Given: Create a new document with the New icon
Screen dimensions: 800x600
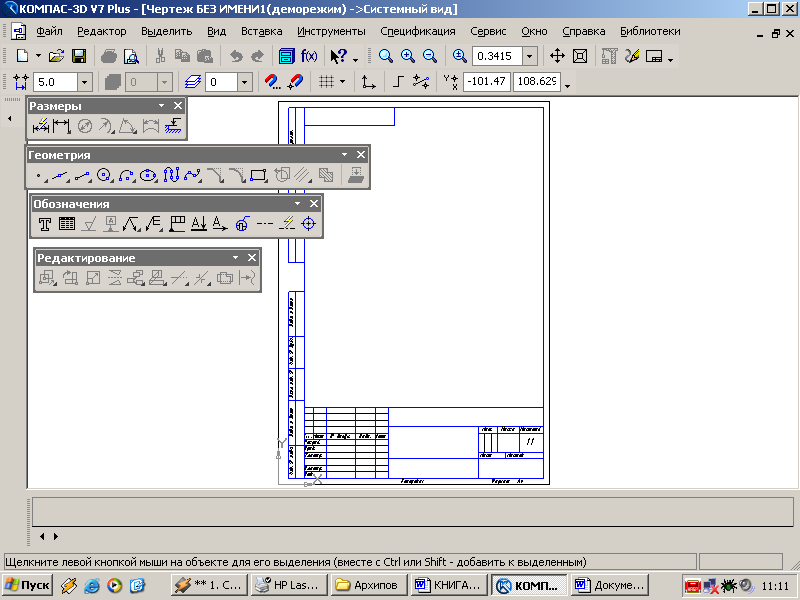Looking at the screenshot, I should click(x=22, y=56).
